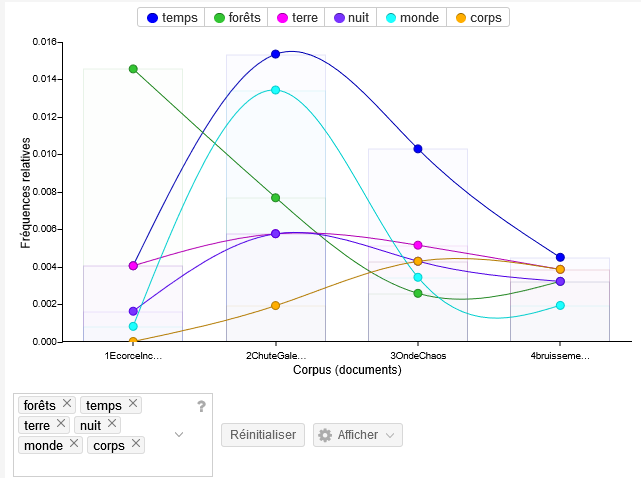Screen dimensions: 641x478
Task: Remove the temps term tag
Action: (134, 404)
